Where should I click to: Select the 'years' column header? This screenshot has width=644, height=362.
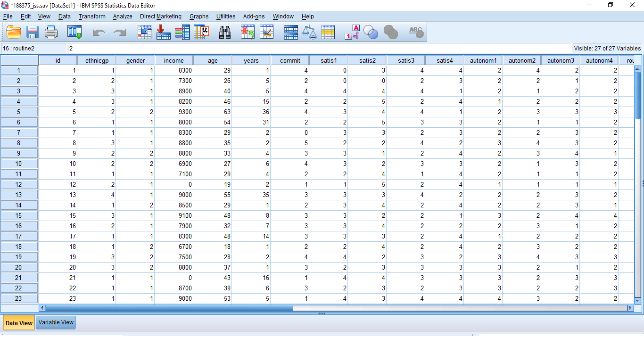tap(251, 60)
